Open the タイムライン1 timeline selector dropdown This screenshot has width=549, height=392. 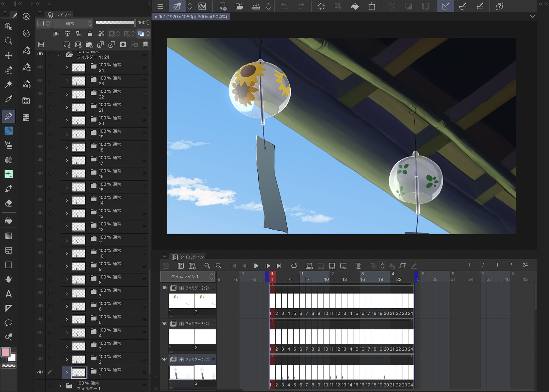(188, 276)
